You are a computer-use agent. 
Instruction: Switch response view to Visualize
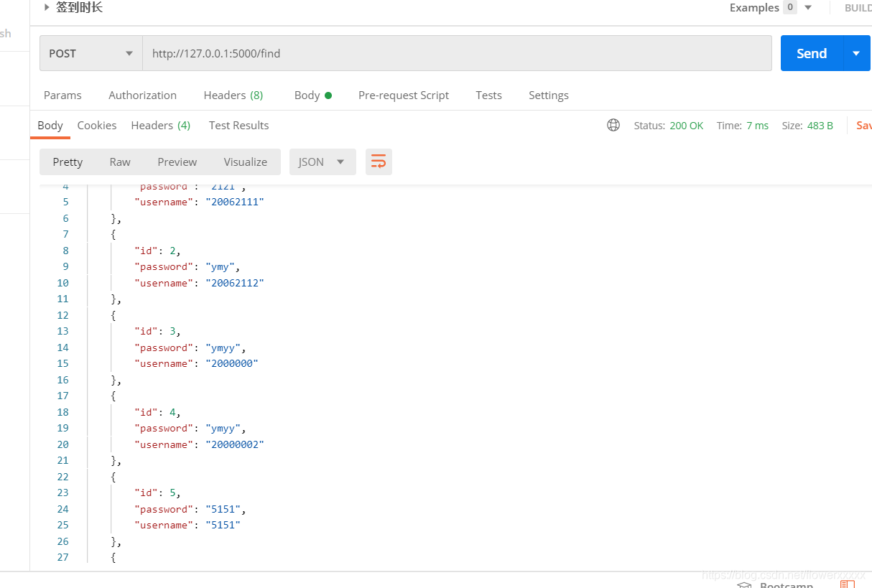[245, 162]
